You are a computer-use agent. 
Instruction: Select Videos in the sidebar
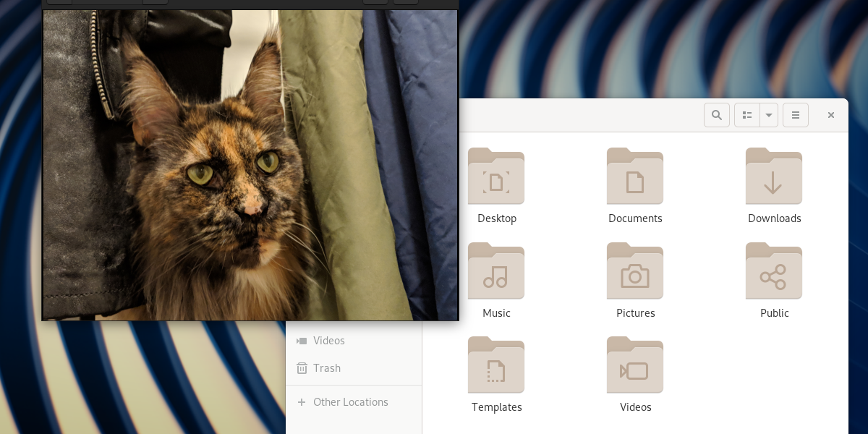point(329,341)
